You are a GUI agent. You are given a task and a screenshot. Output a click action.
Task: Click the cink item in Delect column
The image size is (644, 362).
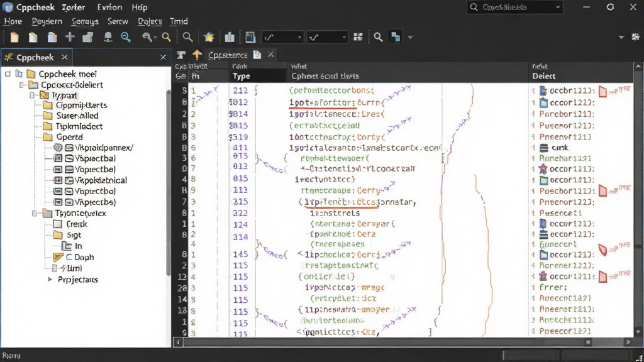coord(559,148)
